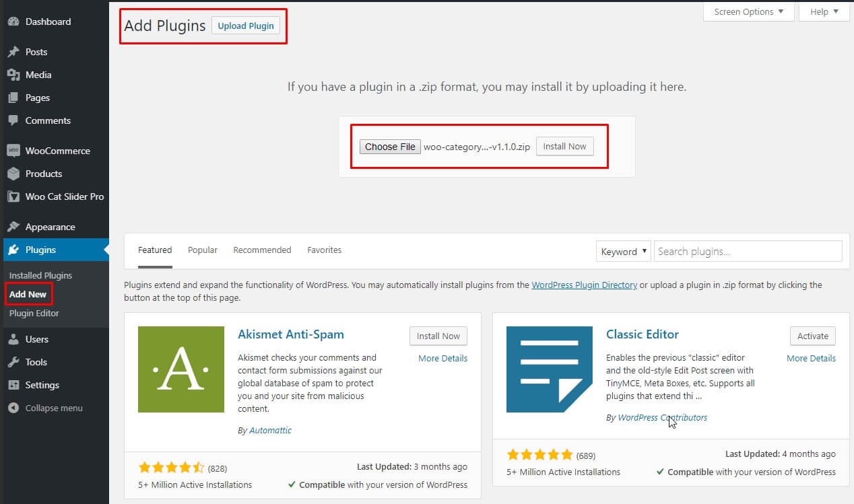Open the Keyword search type dropdown

(x=623, y=252)
